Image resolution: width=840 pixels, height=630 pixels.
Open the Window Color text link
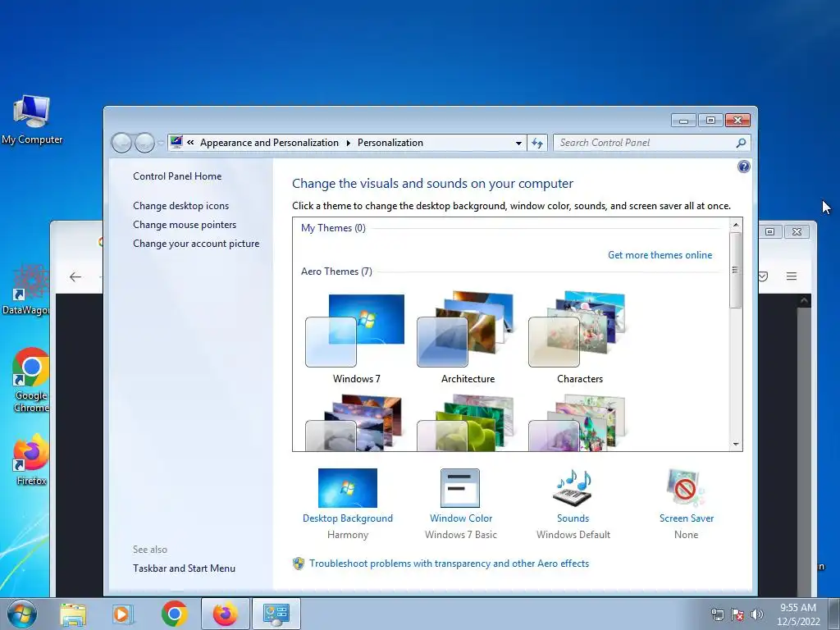click(461, 518)
